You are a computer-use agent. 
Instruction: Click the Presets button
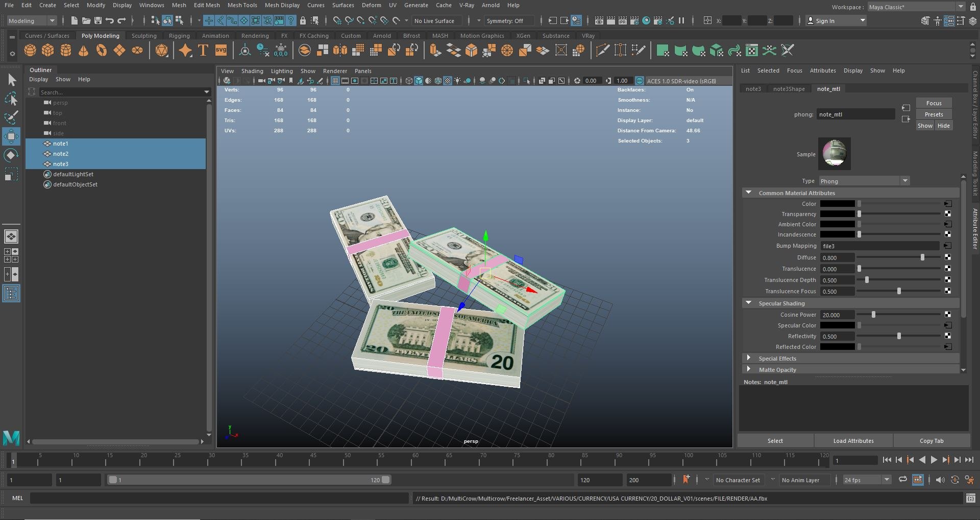934,114
